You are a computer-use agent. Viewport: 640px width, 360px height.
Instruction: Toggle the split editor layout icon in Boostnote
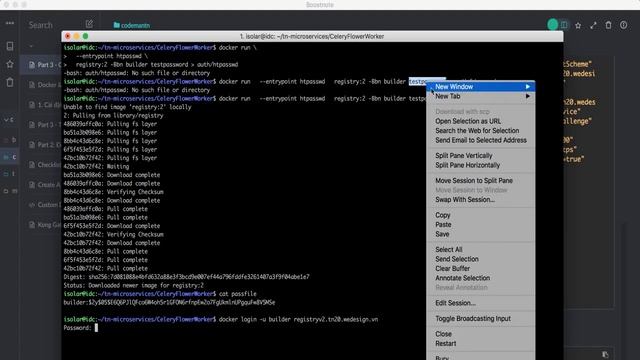tap(564, 25)
